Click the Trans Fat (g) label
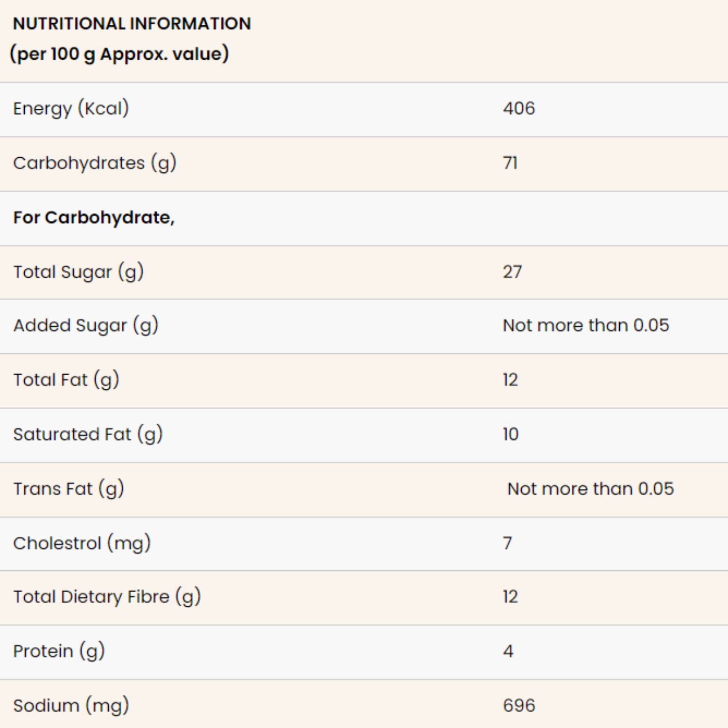This screenshot has height=728, width=728. [68, 489]
